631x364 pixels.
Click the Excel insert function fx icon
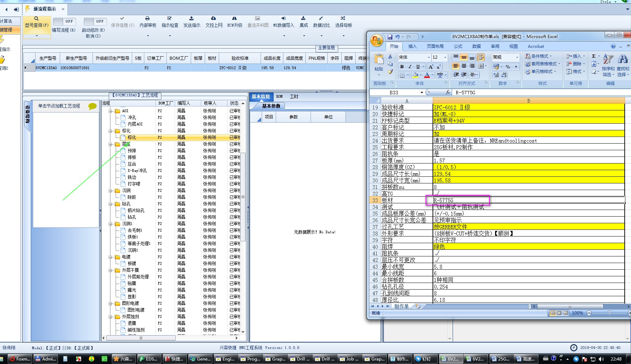click(x=448, y=93)
